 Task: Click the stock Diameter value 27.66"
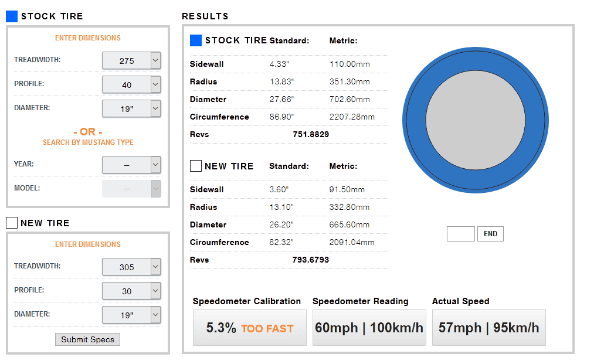(281, 100)
